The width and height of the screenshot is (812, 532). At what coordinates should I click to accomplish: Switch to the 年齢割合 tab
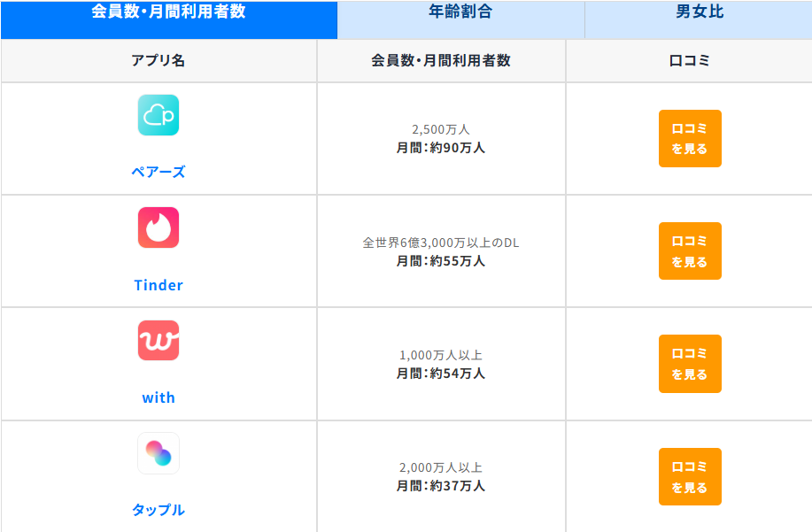click(x=460, y=12)
